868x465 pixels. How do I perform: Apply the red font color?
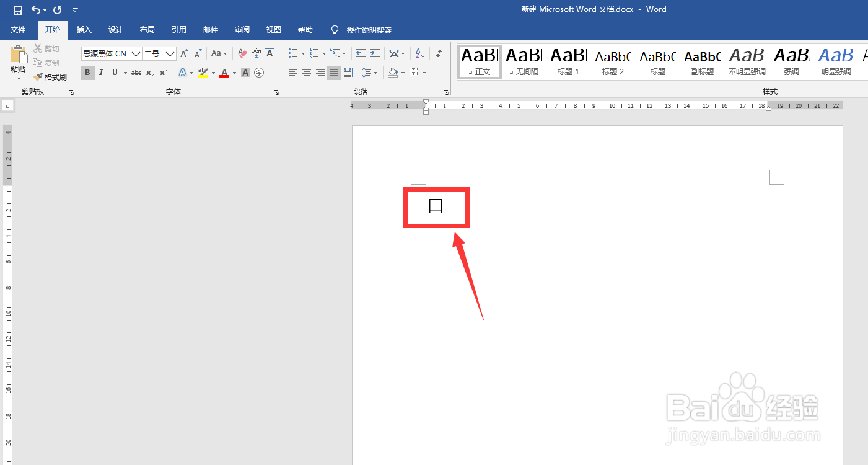(x=224, y=73)
